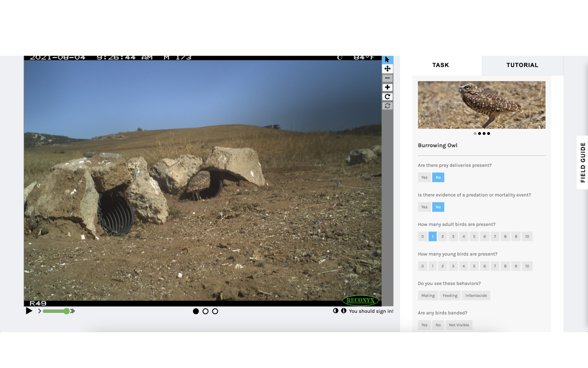Zoom in on the camera image

coord(387,87)
